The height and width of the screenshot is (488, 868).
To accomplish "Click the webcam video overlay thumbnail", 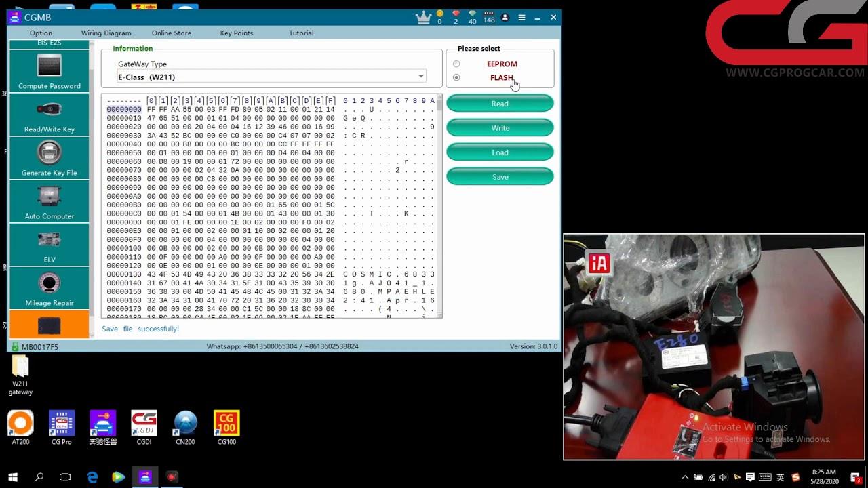I will (714, 347).
